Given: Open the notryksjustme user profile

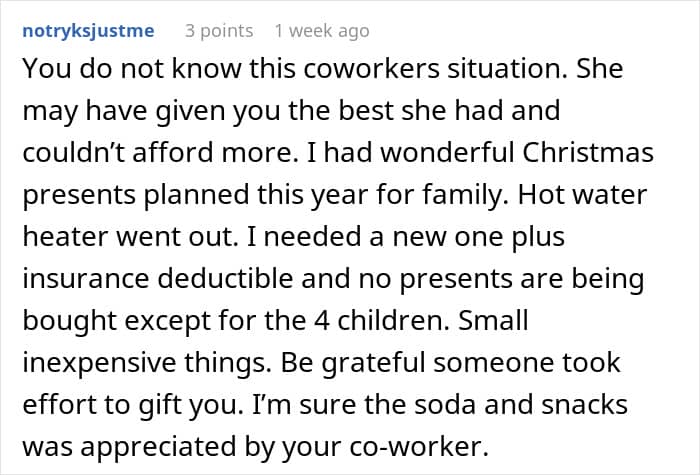Looking at the screenshot, I should click(88, 31).
